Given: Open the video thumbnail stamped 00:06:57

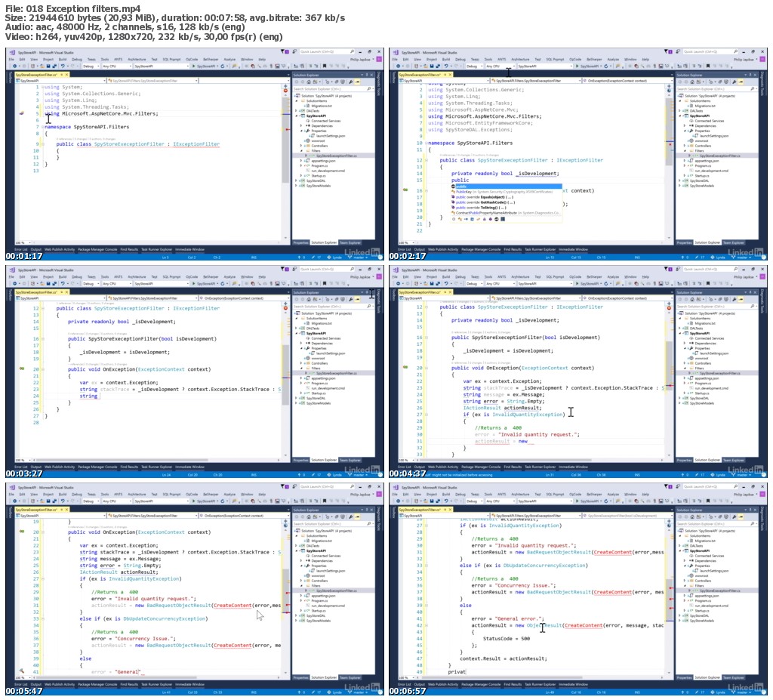Looking at the screenshot, I should [x=578, y=588].
